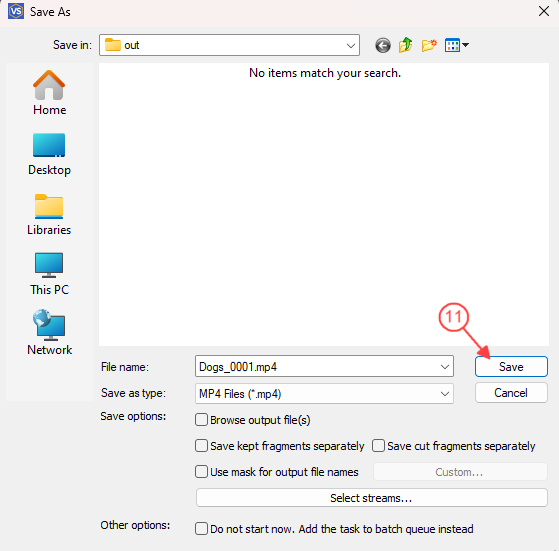Expand the File name dropdown arrow
The height and width of the screenshot is (551, 559).
[445, 367]
